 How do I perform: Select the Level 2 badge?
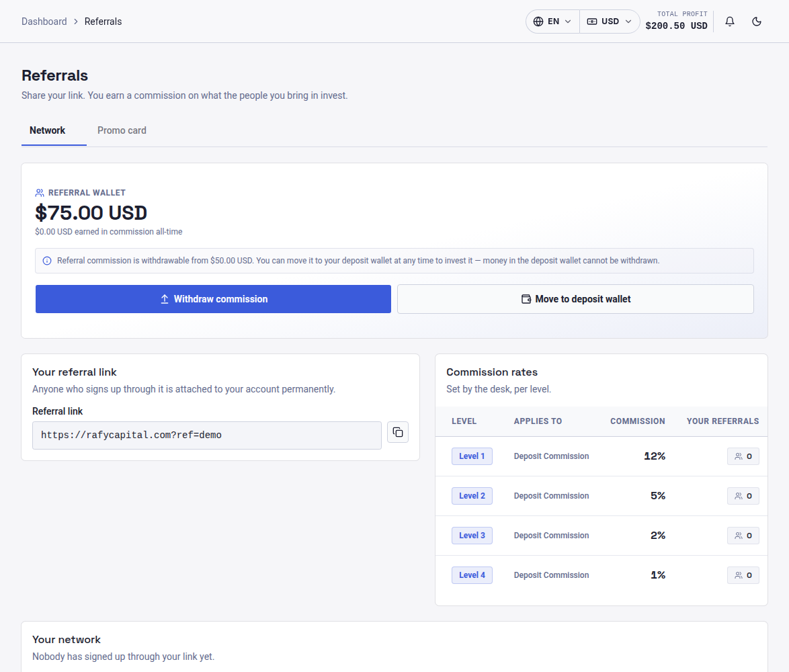pos(472,496)
